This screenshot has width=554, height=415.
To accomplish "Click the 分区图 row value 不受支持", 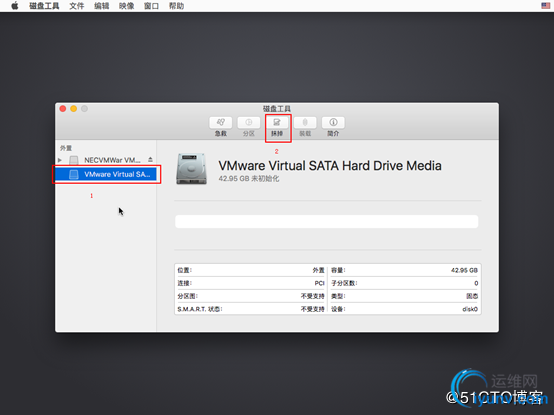I will [x=312, y=296].
